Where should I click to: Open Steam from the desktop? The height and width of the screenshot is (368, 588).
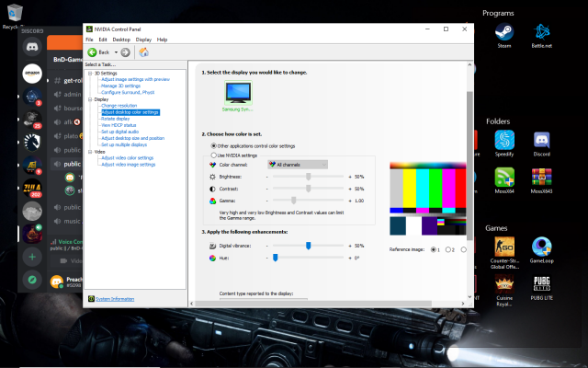[x=503, y=35]
